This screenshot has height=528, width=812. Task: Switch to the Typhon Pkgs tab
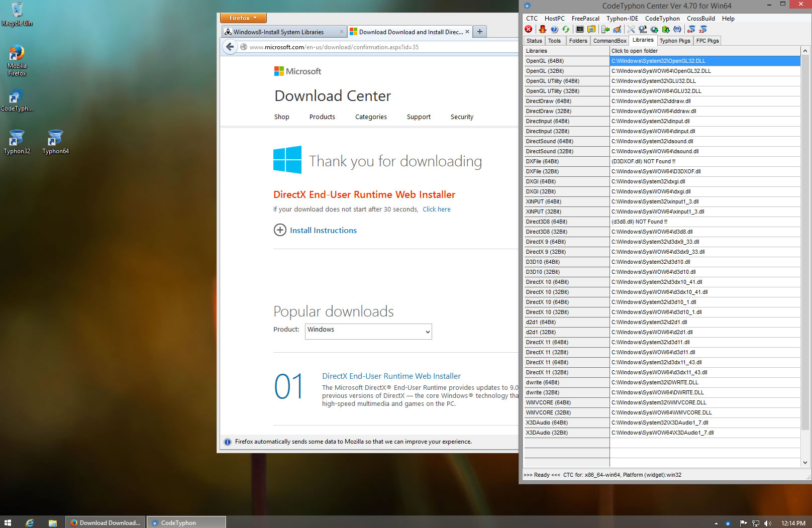675,41
